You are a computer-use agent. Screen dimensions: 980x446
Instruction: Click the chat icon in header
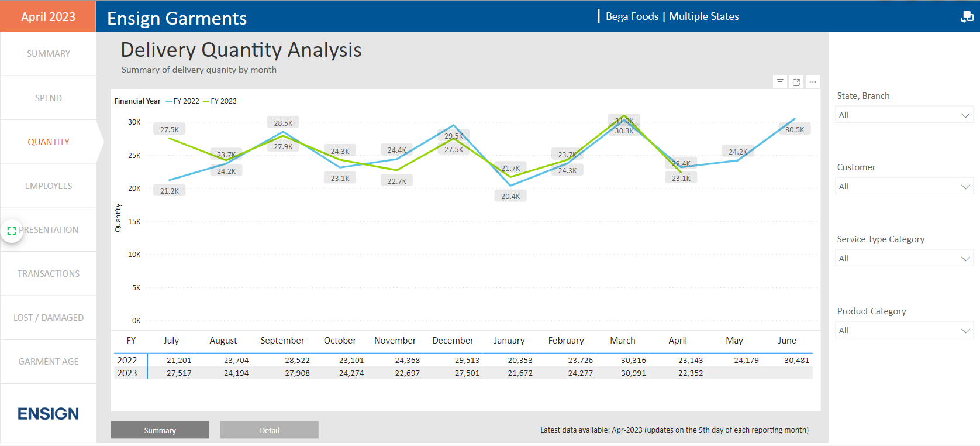point(967,16)
